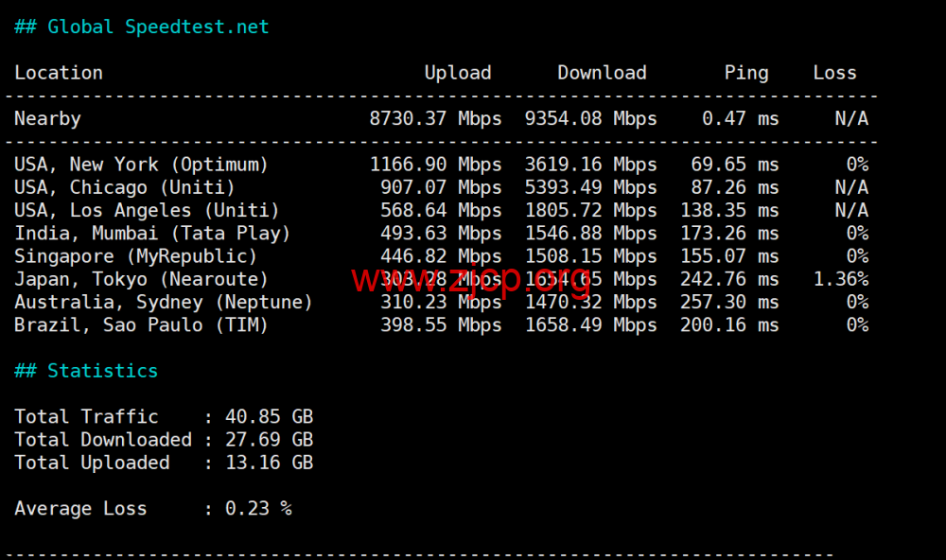The width and height of the screenshot is (946, 560).
Task: Select the Australia, Sydney (Neptune) entry
Action: pyautogui.click(x=164, y=303)
